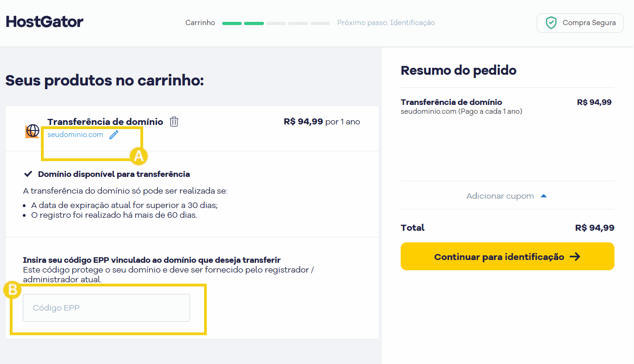Click the Compra Segura shield icon

click(x=551, y=23)
